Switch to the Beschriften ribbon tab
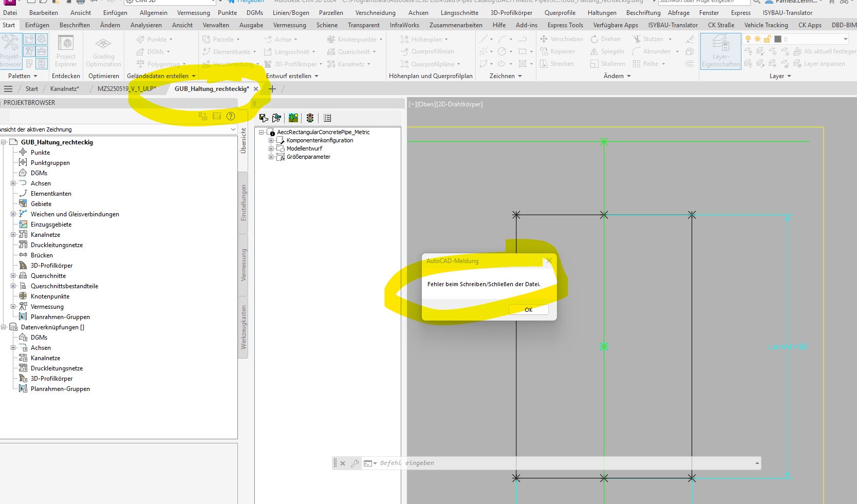The image size is (857, 504). [x=74, y=25]
